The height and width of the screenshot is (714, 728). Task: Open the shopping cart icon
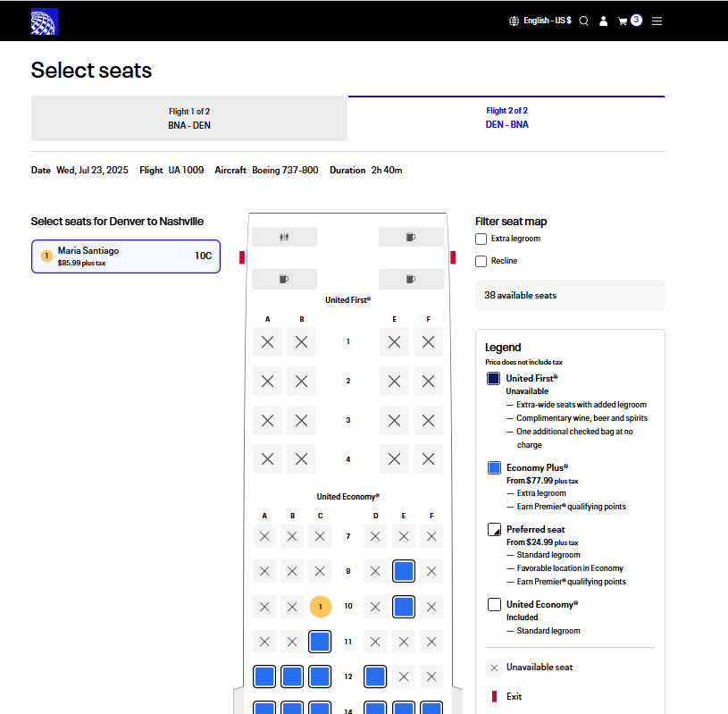[x=623, y=21]
